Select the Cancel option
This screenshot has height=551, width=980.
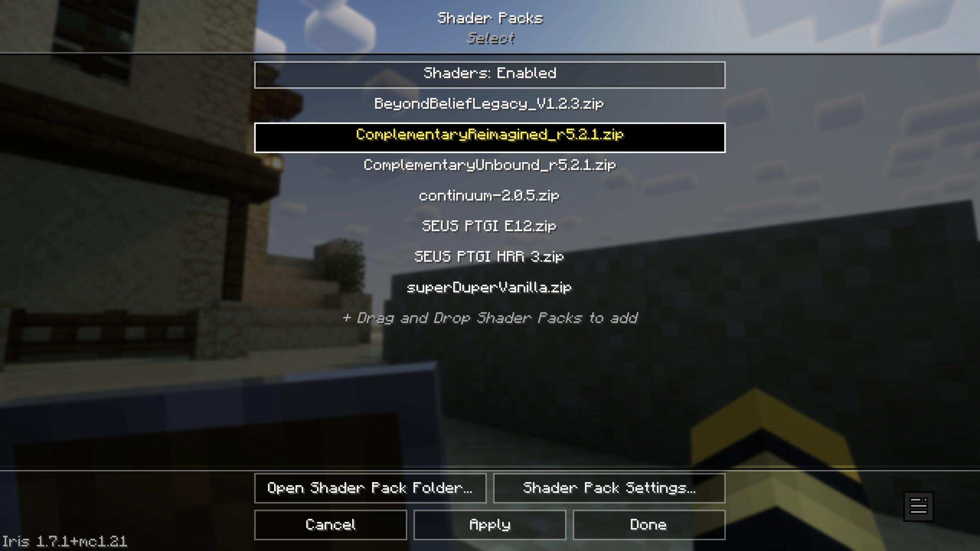[330, 524]
